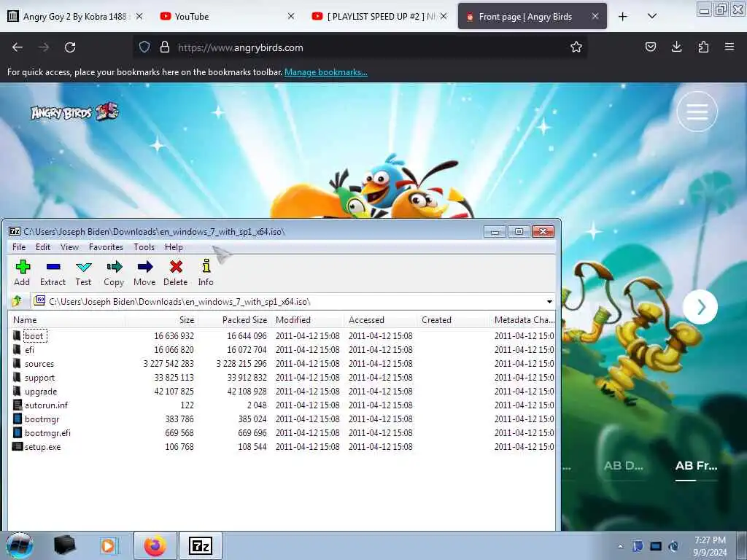Open the 7-Zip View menu
This screenshot has height=560, width=747.
pyautogui.click(x=69, y=247)
